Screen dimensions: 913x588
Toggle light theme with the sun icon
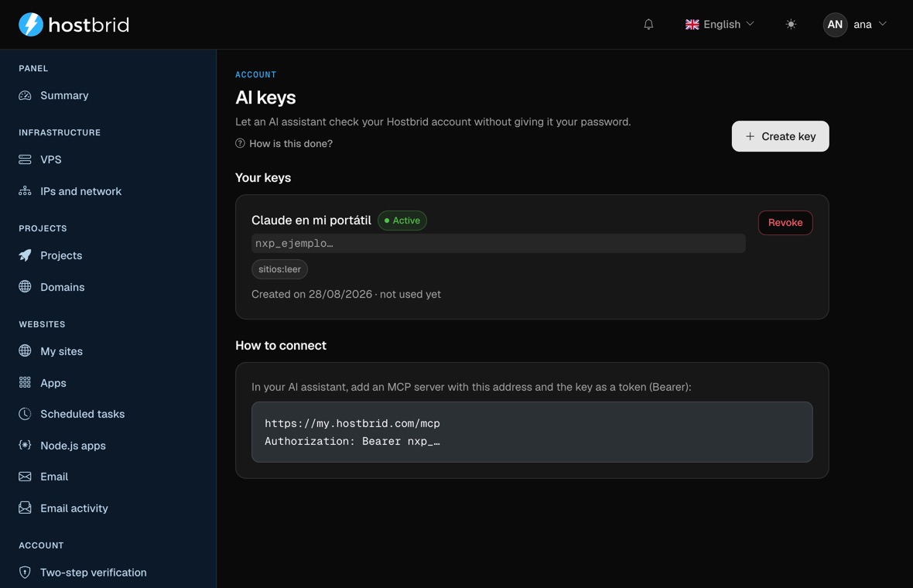(x=790, y=25)
